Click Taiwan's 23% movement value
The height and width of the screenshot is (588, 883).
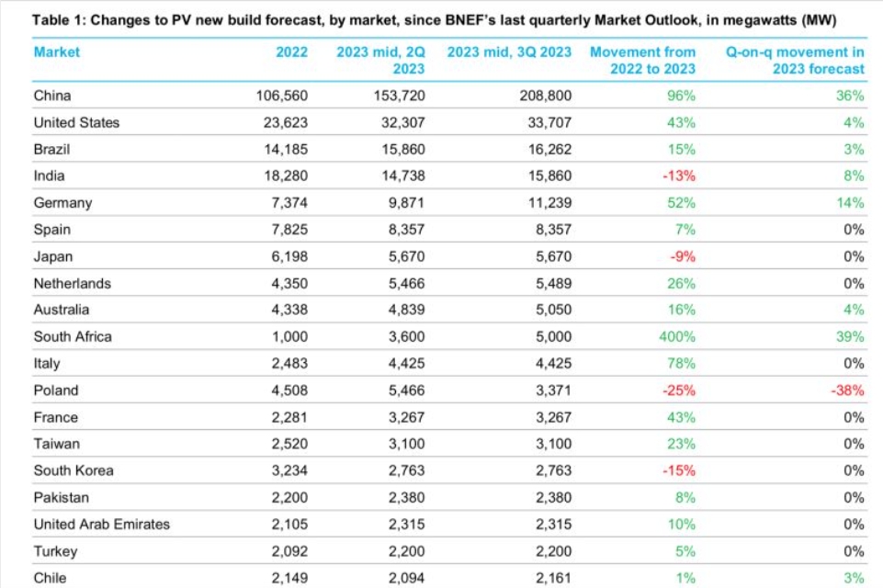(682, 444)
